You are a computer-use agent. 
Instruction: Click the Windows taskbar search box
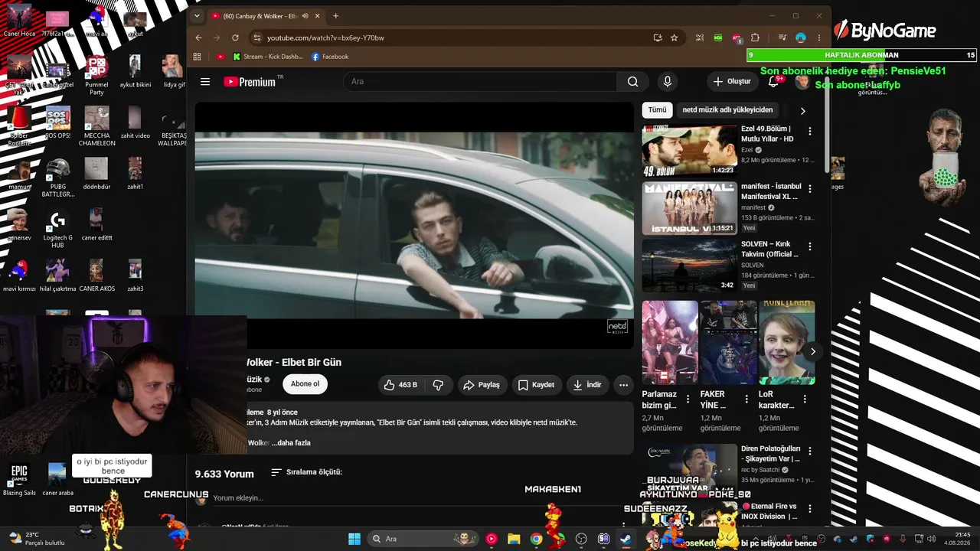click(423, 539)
